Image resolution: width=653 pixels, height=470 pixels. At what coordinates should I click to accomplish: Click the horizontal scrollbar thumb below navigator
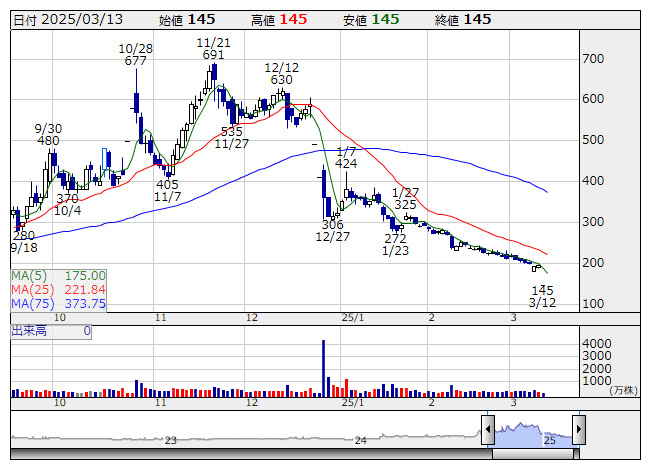pyautogui.click(x=533, y=455)
